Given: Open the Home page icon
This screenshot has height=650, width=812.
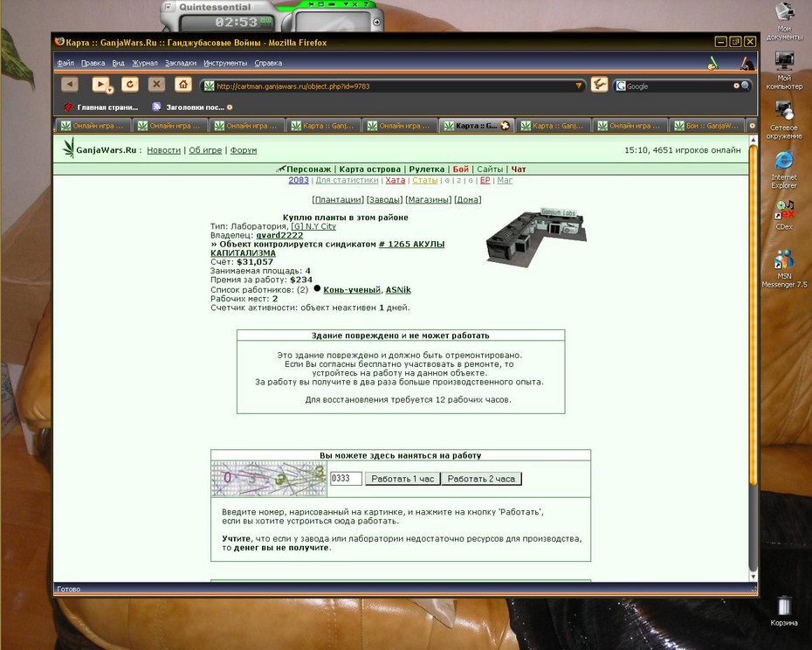Looking at the screenshot, I should 183,84.
